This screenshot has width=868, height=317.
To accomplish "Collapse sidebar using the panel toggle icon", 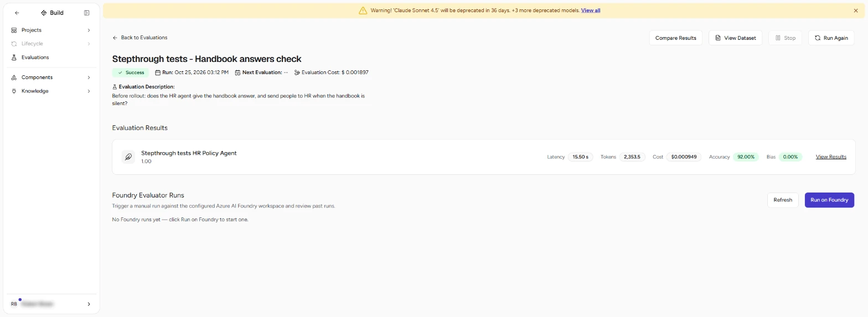I will (x=87, y=13).
